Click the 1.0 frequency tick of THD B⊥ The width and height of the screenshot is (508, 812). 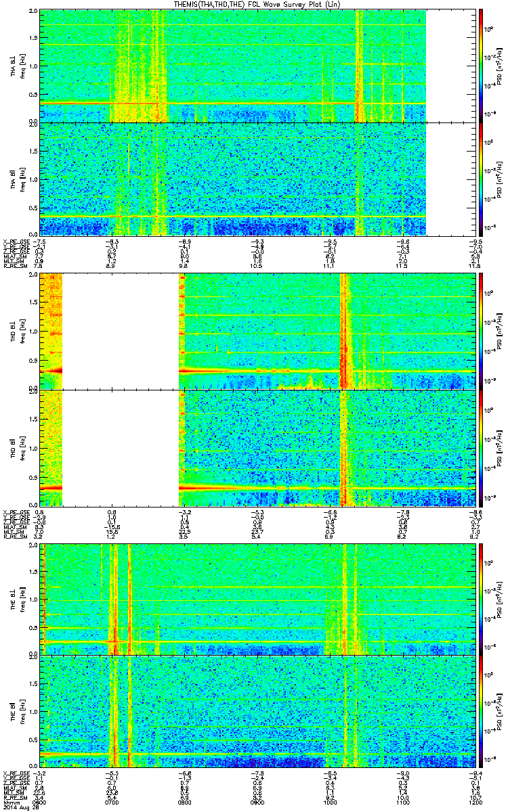coord(33,332)
